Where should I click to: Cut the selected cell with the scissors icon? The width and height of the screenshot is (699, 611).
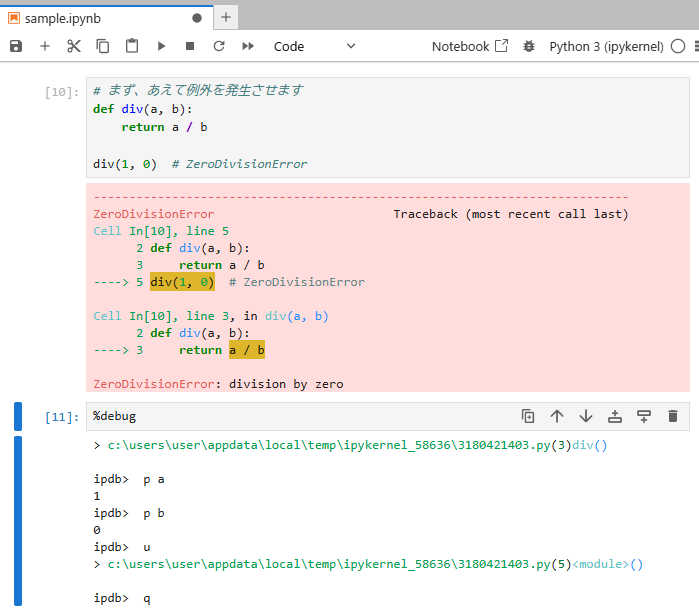pyautogui.click(x=74, y=46)
